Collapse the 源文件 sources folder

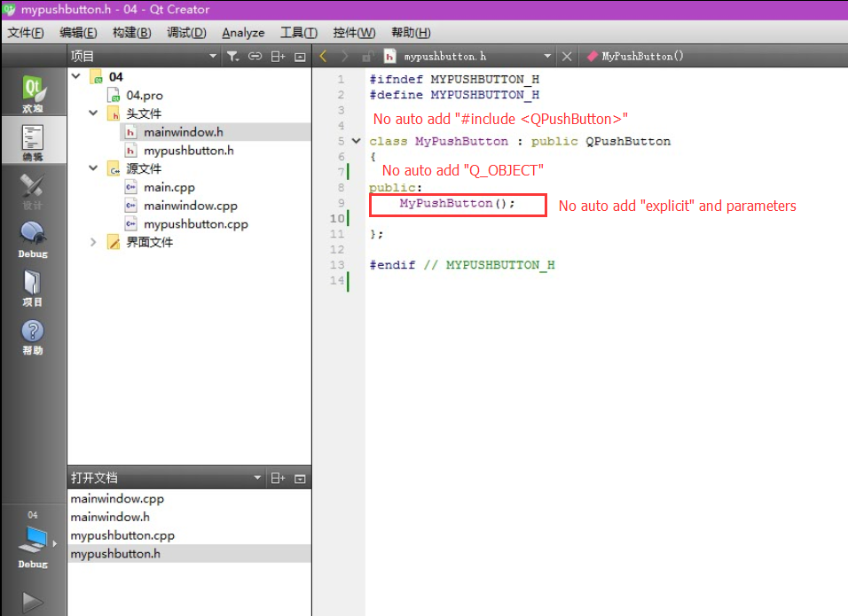[94, 168]
